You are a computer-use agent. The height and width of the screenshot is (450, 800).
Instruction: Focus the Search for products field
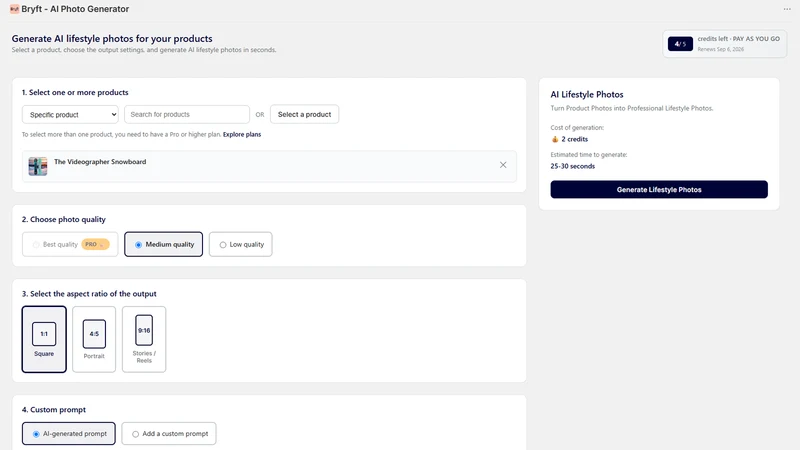(x=187, y=114)
